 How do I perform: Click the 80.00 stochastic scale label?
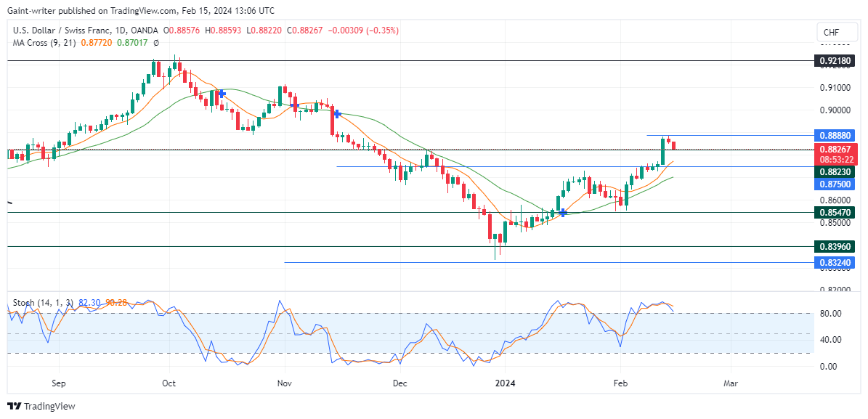(832, 313)
